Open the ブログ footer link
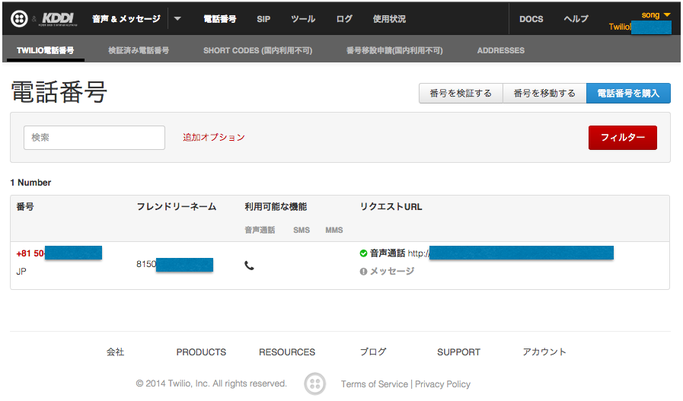 [373, 352]
